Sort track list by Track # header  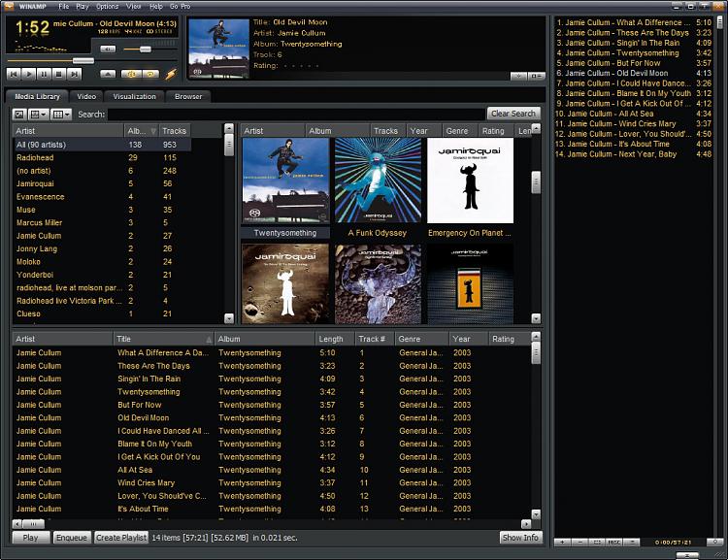pyautogui.click(x=375, y=339)
